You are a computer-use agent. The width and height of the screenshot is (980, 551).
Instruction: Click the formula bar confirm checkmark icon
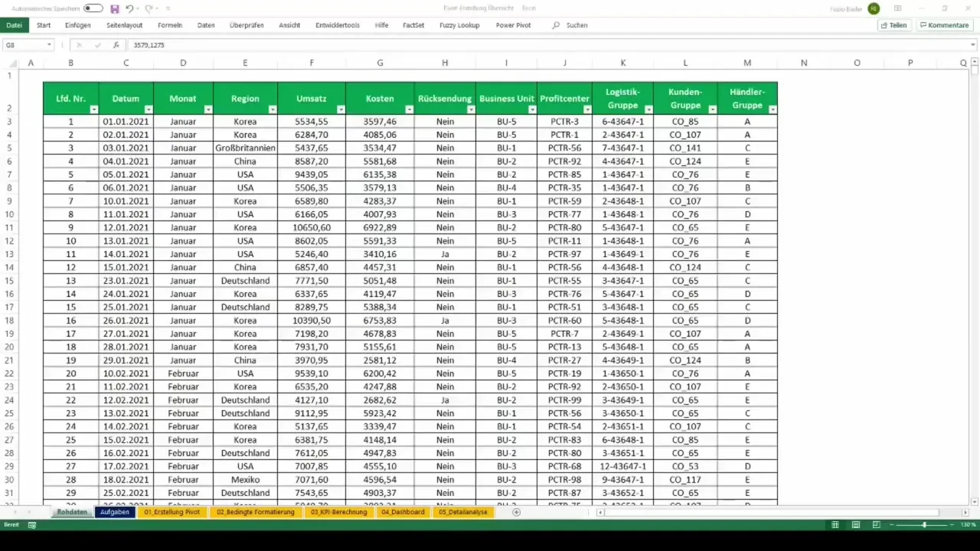click(97, 45)
